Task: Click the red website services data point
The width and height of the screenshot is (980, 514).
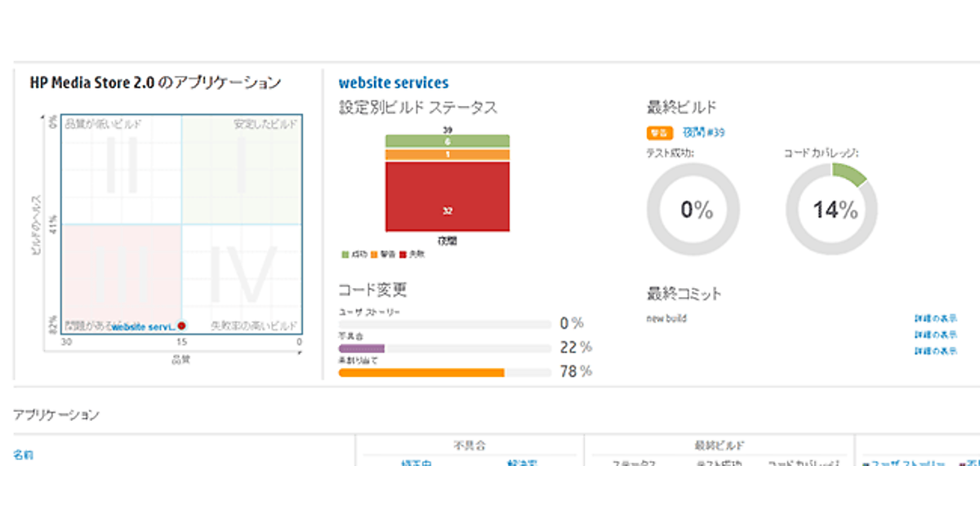Action: pyautogui.click(x=182, y=326)
